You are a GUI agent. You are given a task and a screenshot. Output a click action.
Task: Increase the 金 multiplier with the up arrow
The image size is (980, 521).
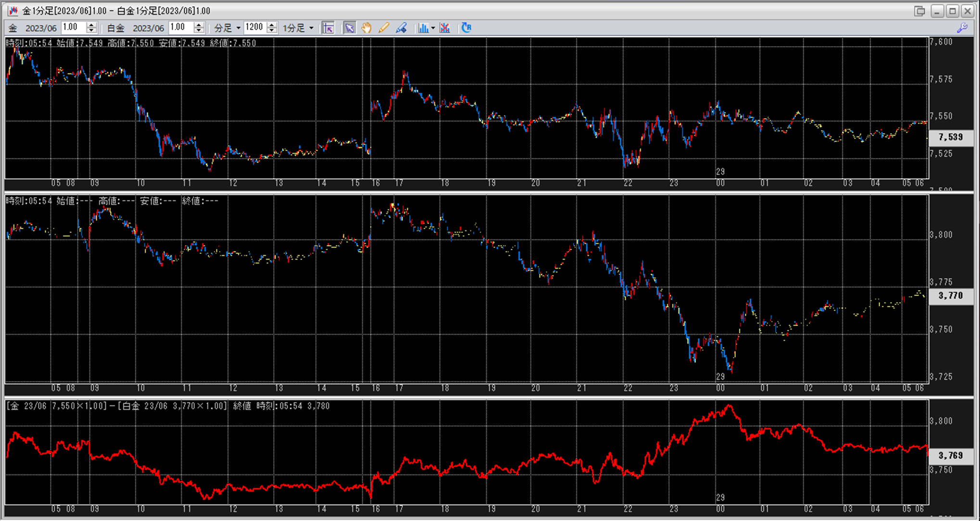(91, 25)
